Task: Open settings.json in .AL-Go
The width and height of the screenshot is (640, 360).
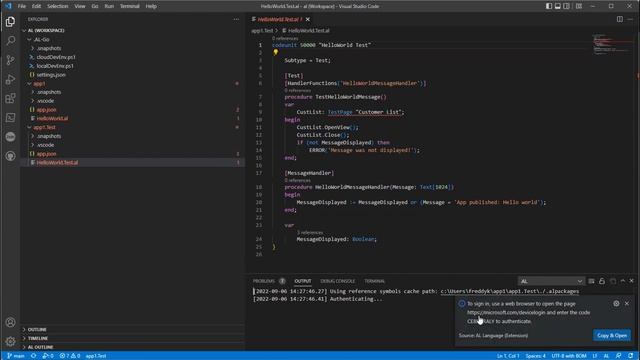Action: pos(133,75)
